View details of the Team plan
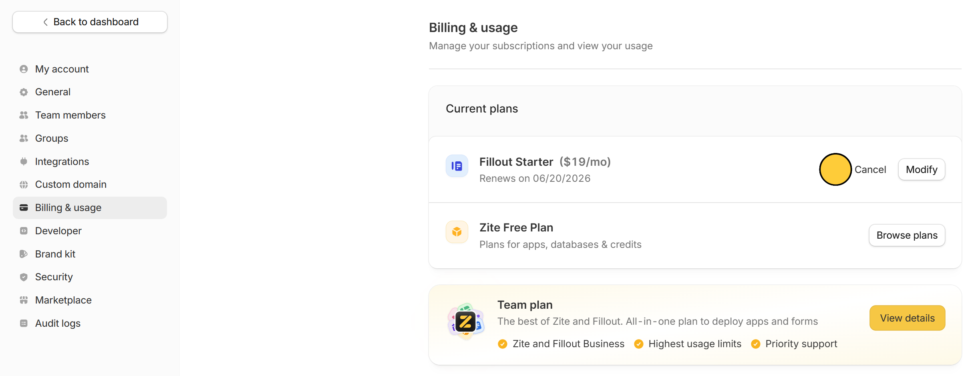 point(907,318)
